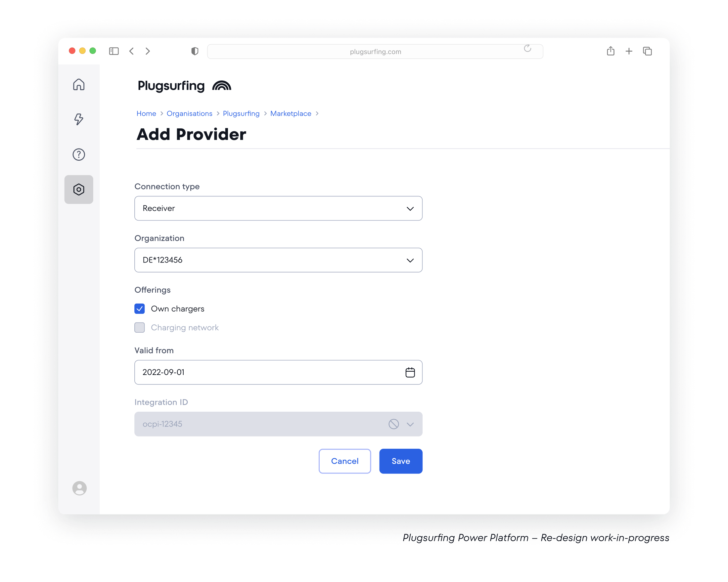Image resolution: width=728 pixels, height=582 pixels.
Task: Expand the Connection type dropdown
Action: 278,208
